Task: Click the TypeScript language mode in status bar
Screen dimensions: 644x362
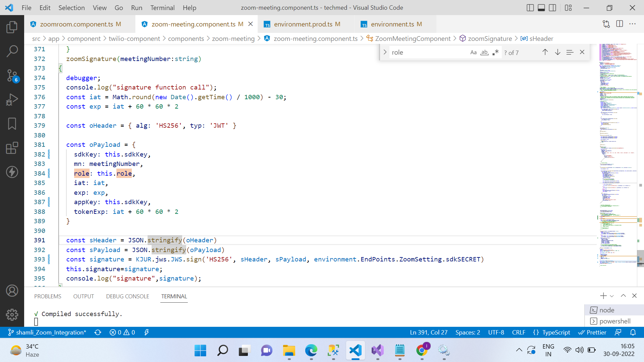Action: tap(556, 332)
